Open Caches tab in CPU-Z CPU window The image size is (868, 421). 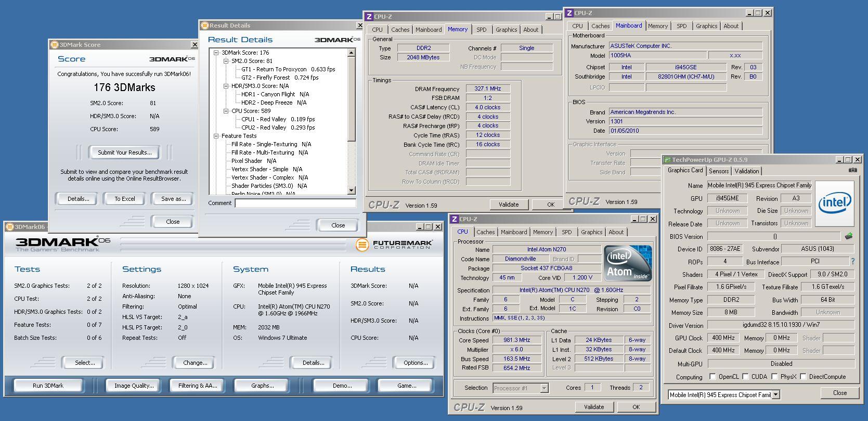pyautogui.click(x=486, y=232)
